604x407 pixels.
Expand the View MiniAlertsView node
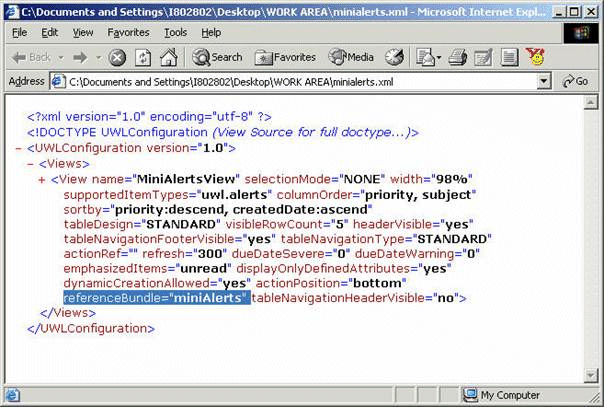tap(41, 179)
